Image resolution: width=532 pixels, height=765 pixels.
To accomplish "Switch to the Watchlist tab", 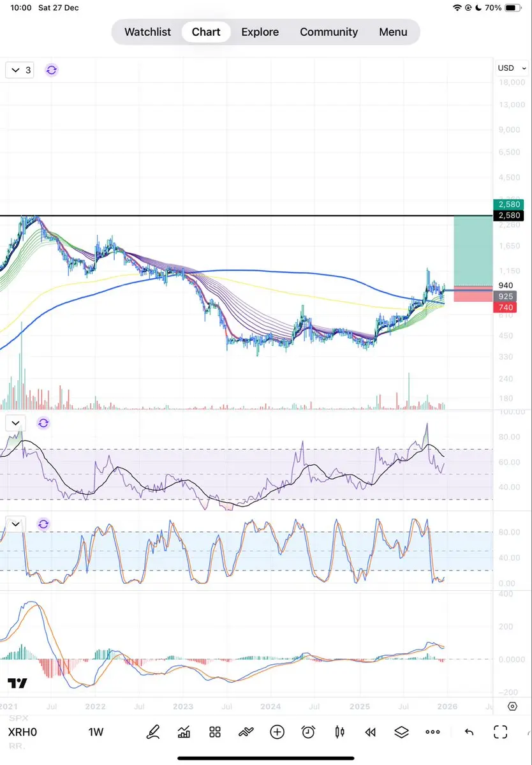I will coord(148,32).
